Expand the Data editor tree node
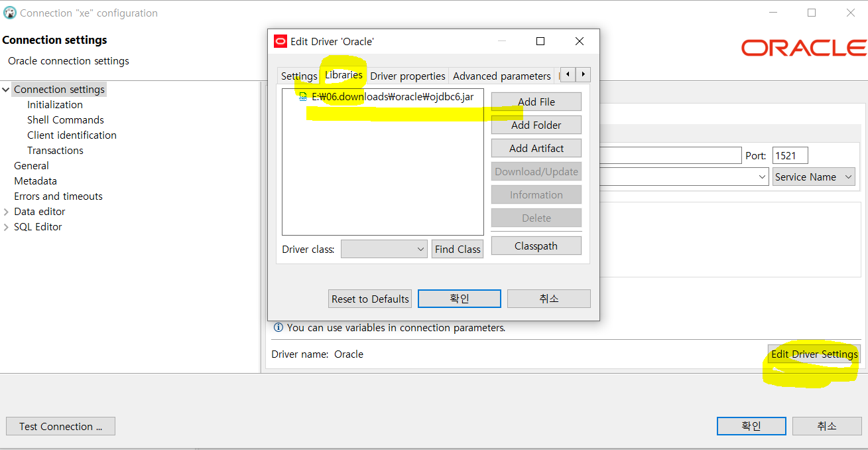The image size is (868, 450). 6,212
